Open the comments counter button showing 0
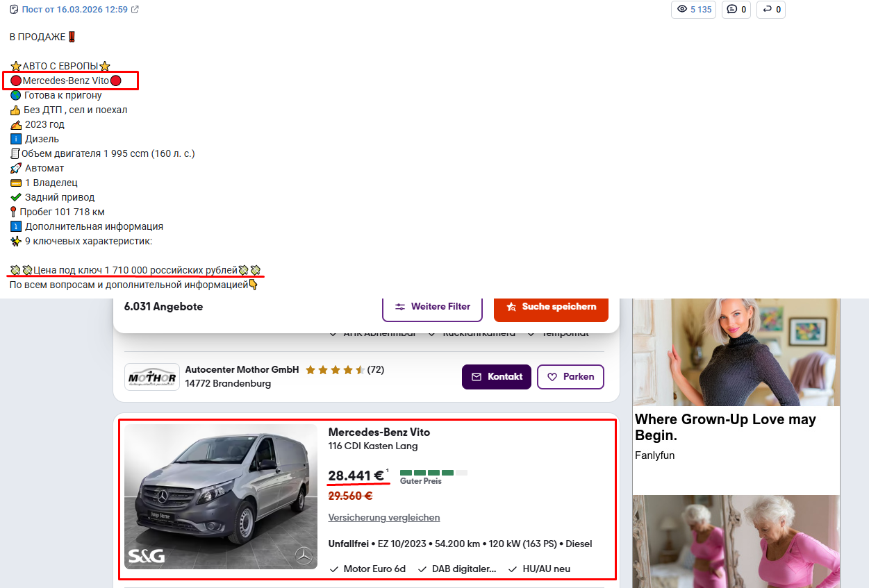Viewport: 869px width, 588px height. [x=736, y=10]
